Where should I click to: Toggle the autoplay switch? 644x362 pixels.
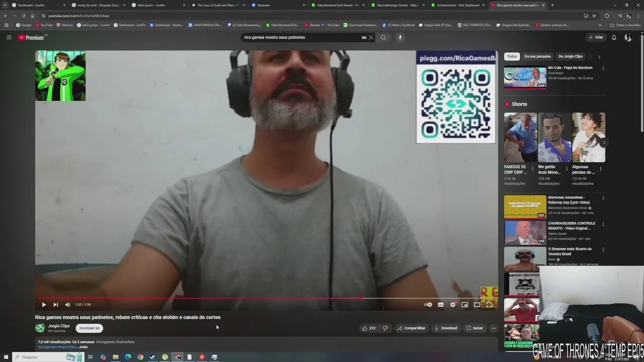tap(428, 304)
